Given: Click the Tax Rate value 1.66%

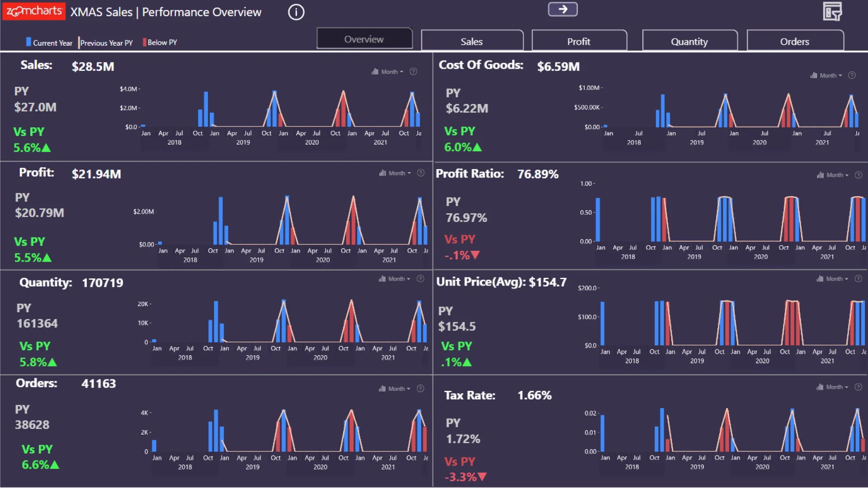Looking at the screenshot, I should tap(535, 395).
